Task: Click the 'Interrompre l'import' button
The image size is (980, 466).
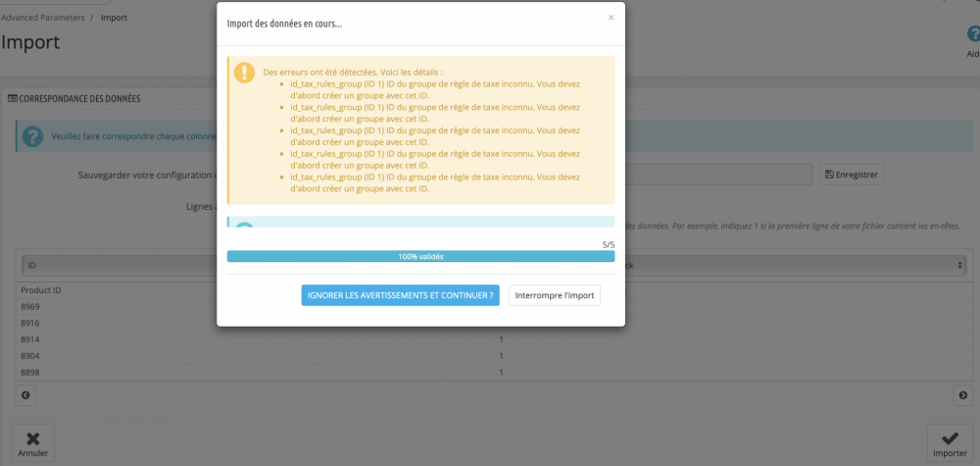Action: pos(555,295)
